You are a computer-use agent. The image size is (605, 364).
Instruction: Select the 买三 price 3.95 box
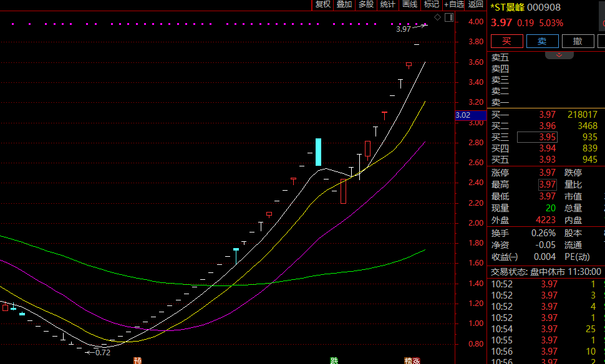point(538,137)
